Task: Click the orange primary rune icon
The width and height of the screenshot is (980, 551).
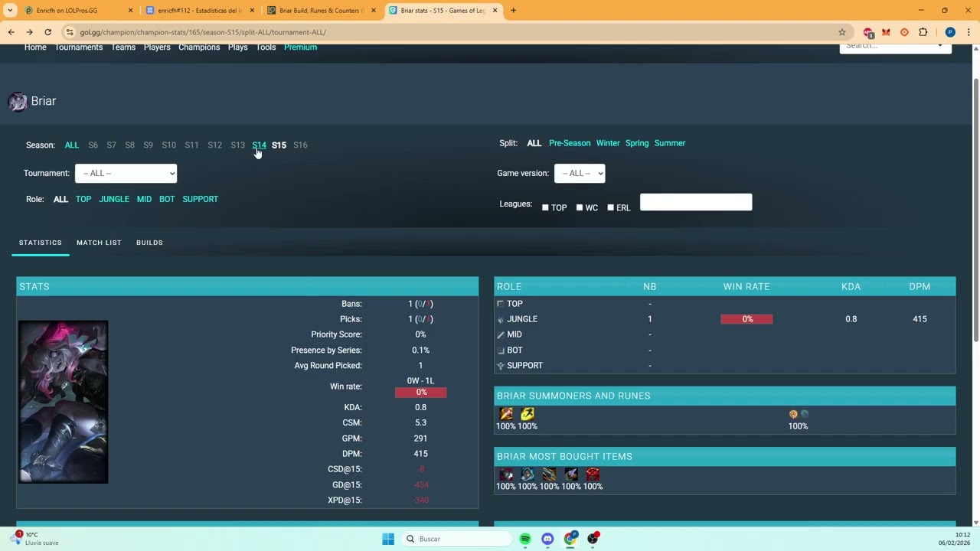Action: click(x=793, y=414)
